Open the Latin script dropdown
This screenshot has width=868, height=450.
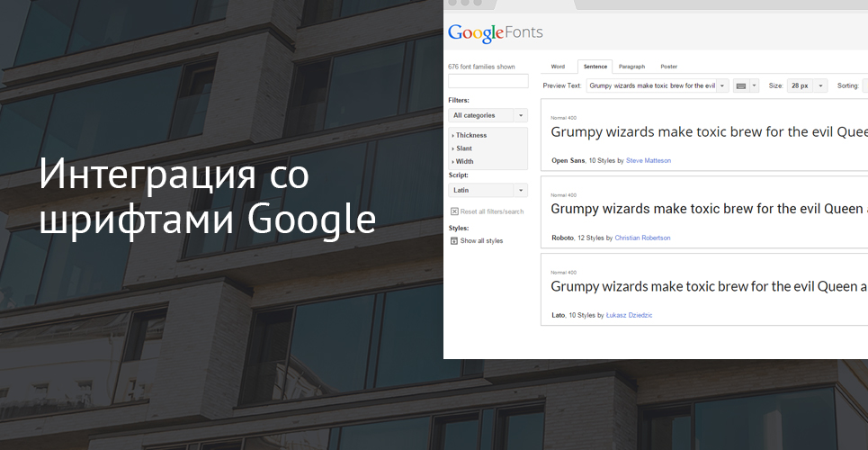tap(488, 190)
